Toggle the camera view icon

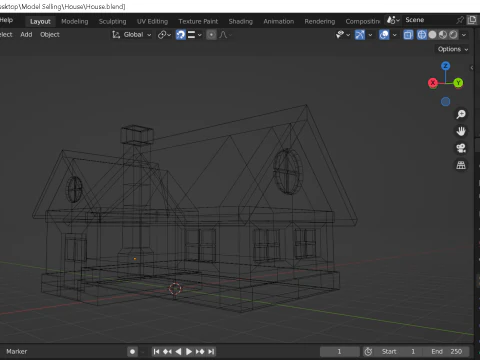tap(461, 148)
